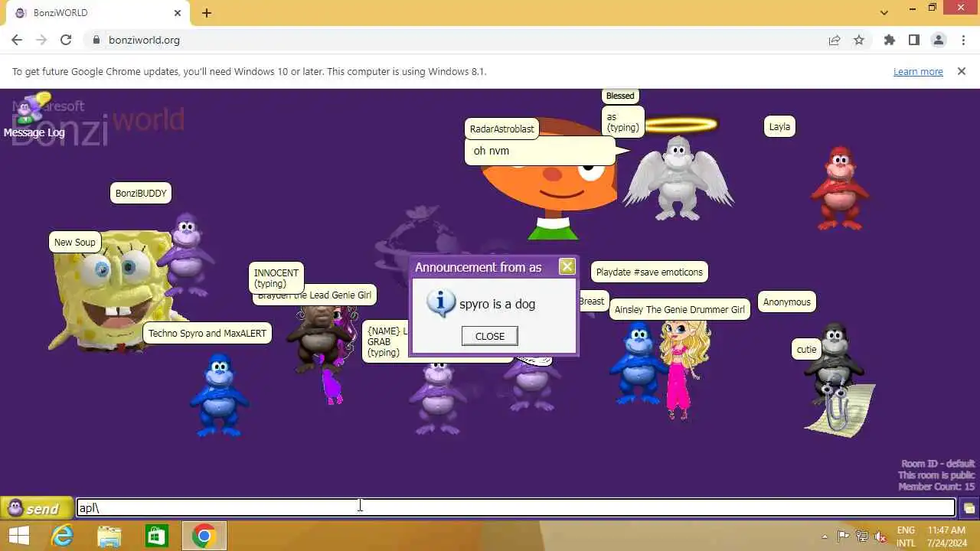Click the network tray icon
This screenshot has width=980, height=551.
(862, 536)
